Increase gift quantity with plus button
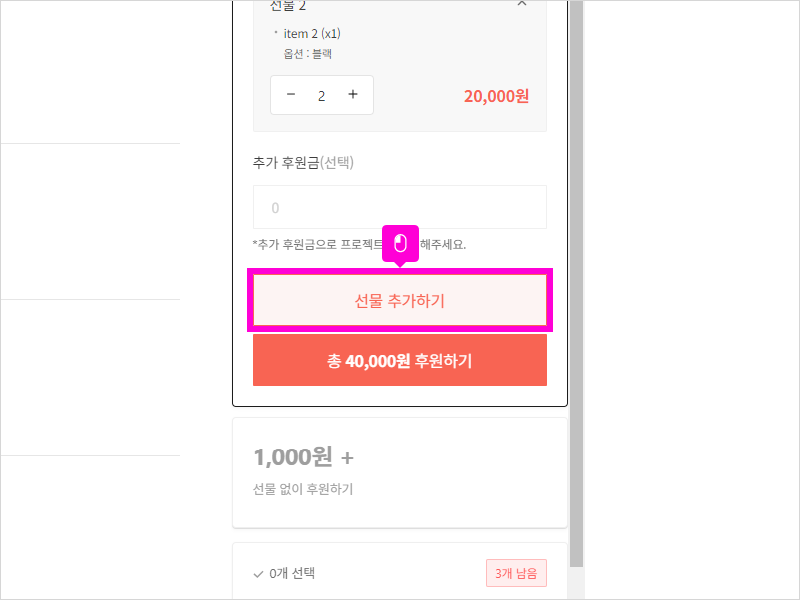The height and width of the screenshot is (600, 800). click(352, 95)
